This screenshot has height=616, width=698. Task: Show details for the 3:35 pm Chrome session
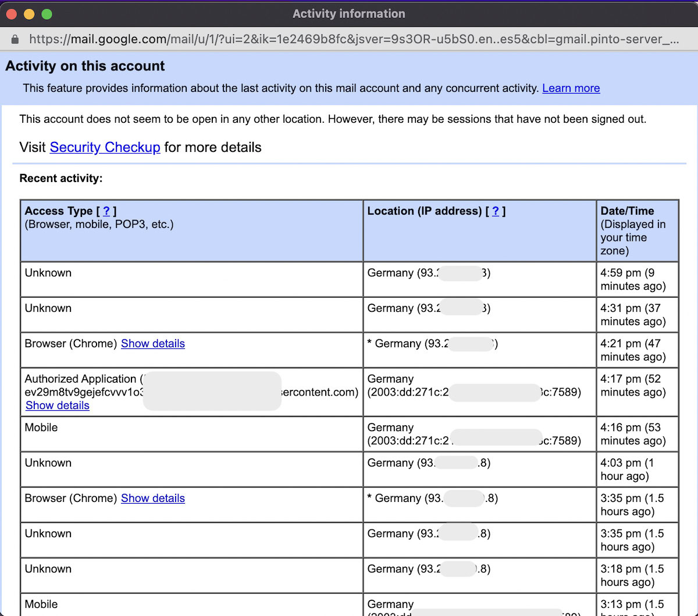click(153, 499)
